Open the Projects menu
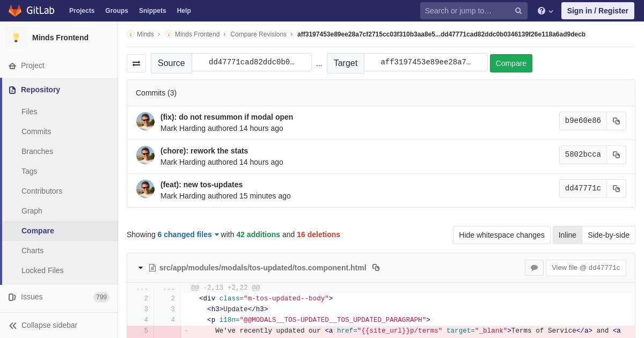 82,11
